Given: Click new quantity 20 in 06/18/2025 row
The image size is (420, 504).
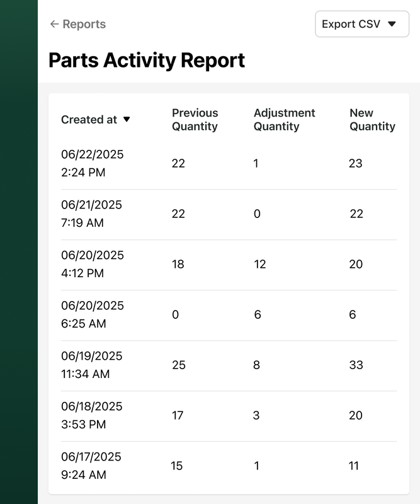Looking at the screenshot, I should coord(356,415).
